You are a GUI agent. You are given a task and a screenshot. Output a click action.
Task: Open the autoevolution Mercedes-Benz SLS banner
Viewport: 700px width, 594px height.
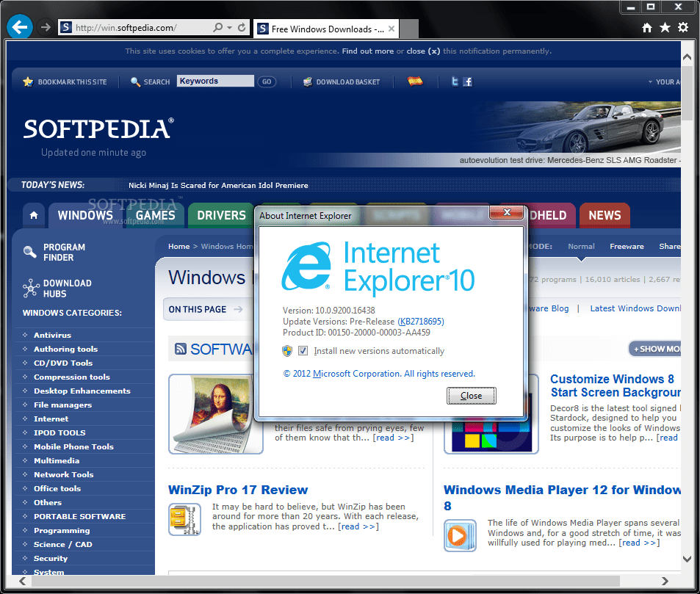click(577, 134)
